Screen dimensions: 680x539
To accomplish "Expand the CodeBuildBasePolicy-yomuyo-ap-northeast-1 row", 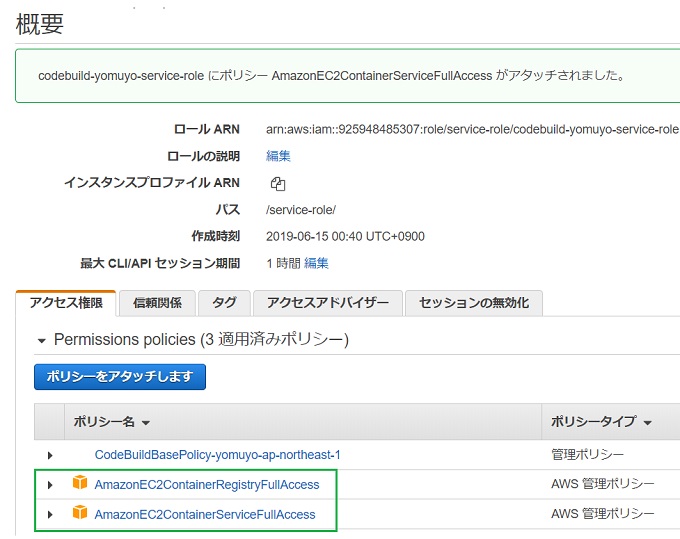I will 50,455.
